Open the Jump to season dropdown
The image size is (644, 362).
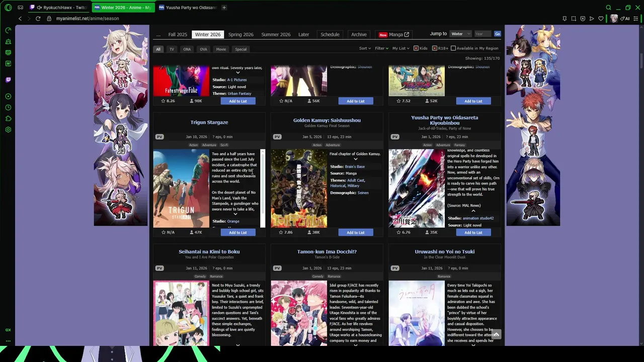(460, 34)
